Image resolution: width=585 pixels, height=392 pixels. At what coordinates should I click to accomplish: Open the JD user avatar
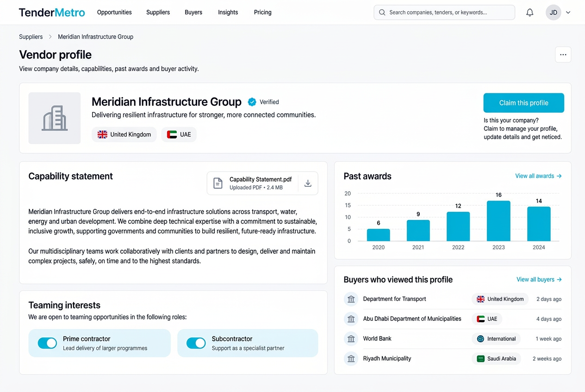554,12
